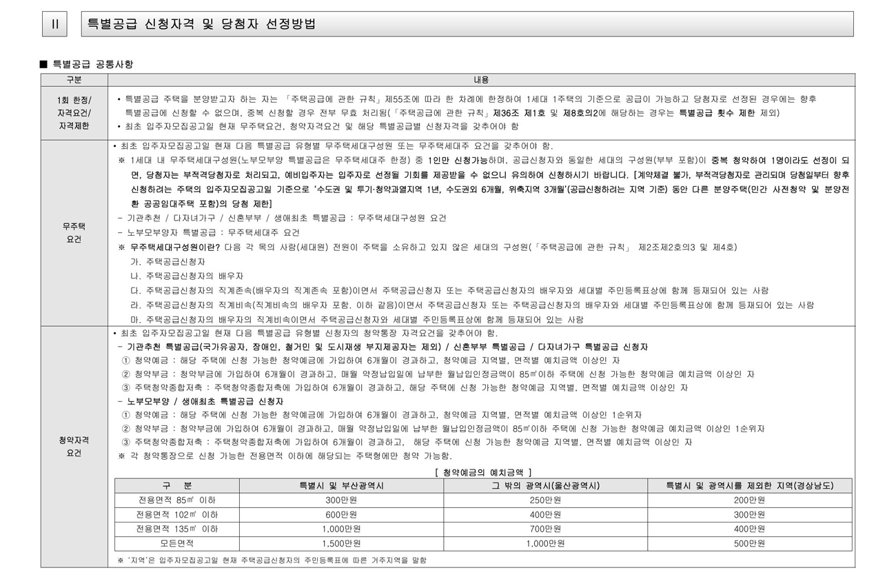
Task: Click line '노부모부양자 특별공급 : 무주택세대주 요건'
Action: tap(209, 232)
